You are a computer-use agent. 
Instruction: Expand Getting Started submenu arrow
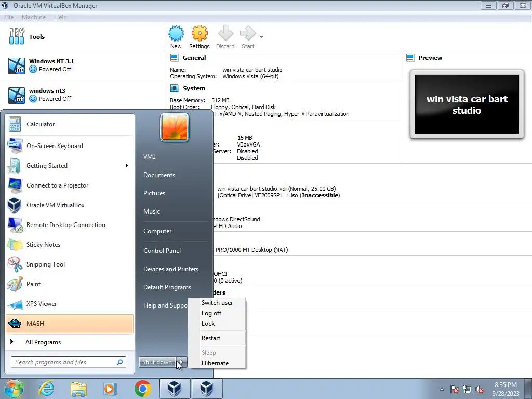[x=127, y=166]
